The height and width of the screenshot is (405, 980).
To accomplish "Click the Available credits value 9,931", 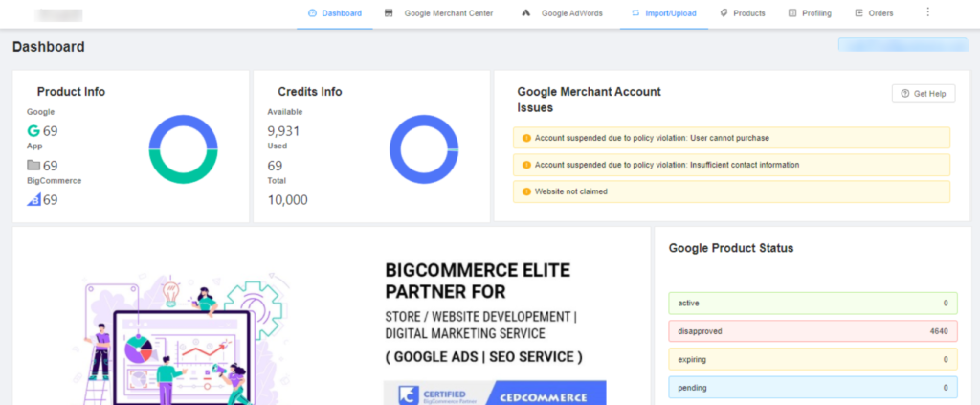I will (x=283, y=130).
